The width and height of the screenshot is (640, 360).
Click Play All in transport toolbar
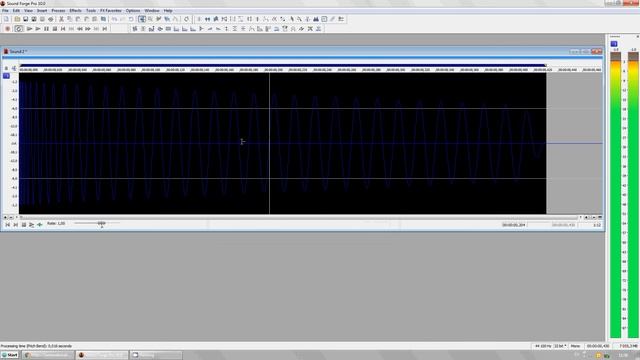coord(29,29)
